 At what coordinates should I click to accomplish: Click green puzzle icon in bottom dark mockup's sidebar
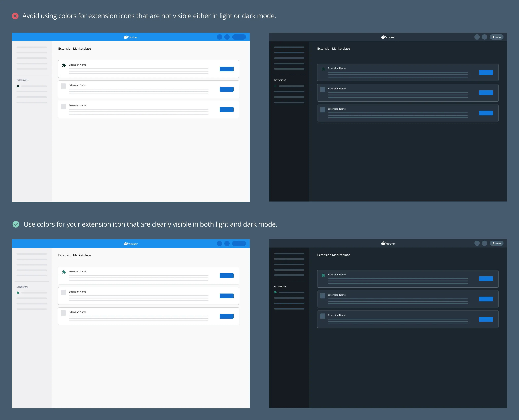(x=275, y=292)
